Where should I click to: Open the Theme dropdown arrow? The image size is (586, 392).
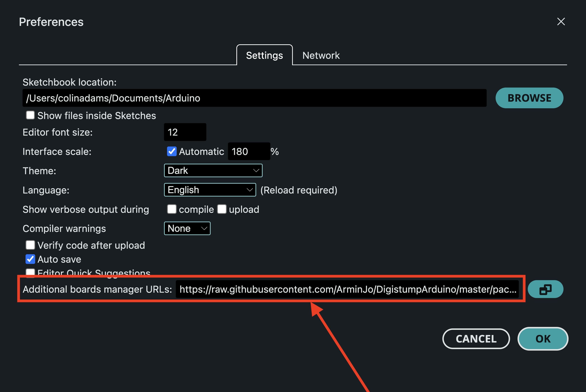[x=256, y=170]
